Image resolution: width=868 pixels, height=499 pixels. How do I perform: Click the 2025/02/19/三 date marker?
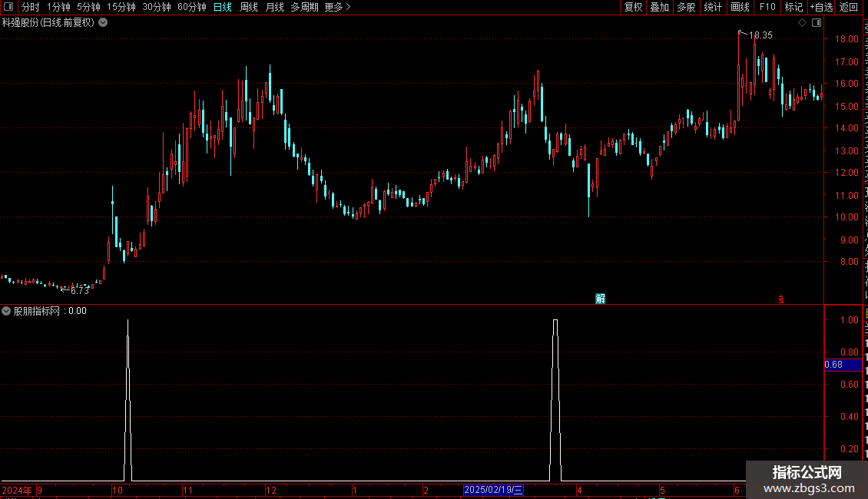click(x=493, y=490)
